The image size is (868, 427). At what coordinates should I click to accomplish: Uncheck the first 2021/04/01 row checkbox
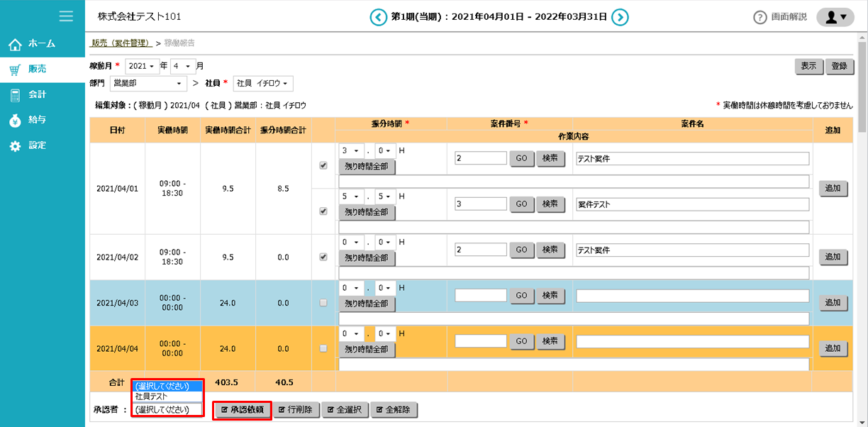[323, 165]
